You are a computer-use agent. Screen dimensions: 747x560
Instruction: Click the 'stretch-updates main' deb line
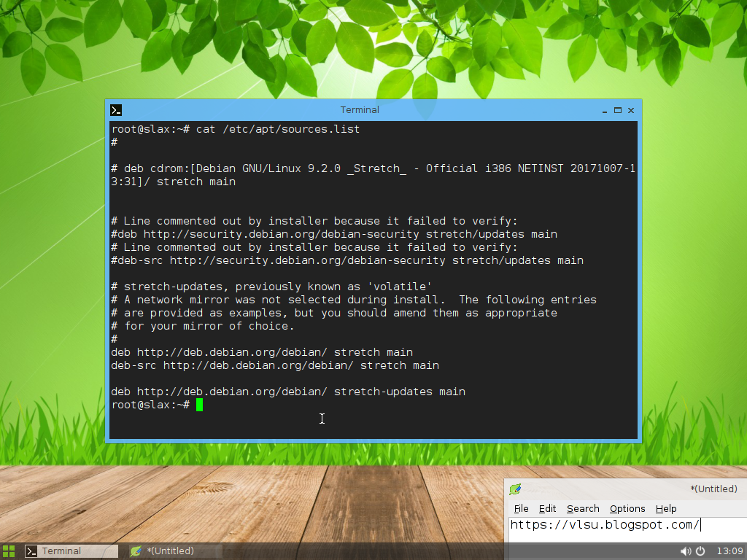(x=287, y=392)
